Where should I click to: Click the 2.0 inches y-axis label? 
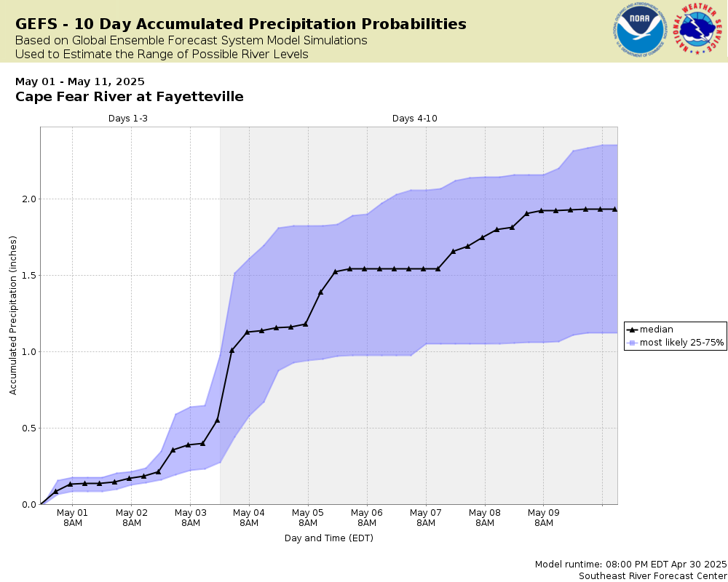(x=29, y=199)
